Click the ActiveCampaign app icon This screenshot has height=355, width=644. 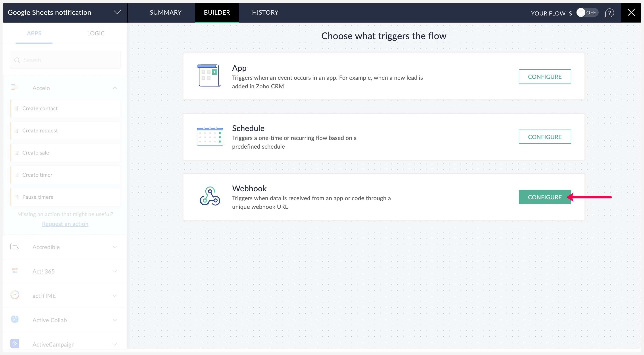(x=15, y=344)
